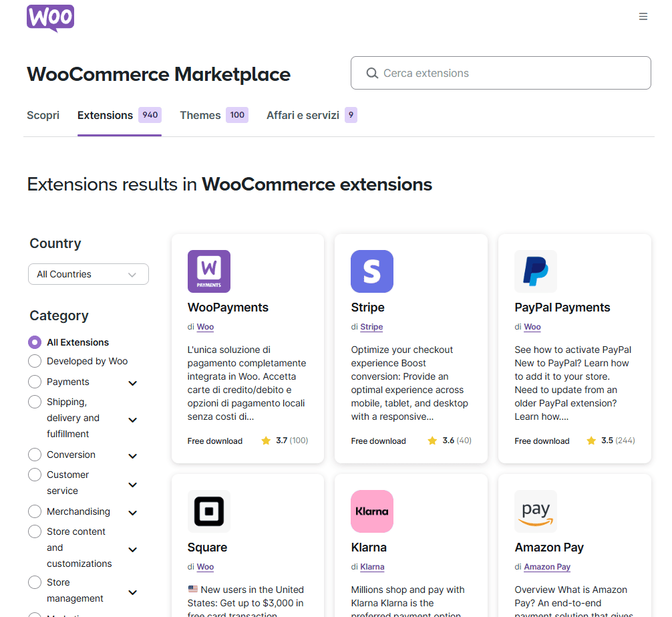672x617 pixels.
Task: Click WooPayments 'Free download' text
Action: [x=214, y=441]
